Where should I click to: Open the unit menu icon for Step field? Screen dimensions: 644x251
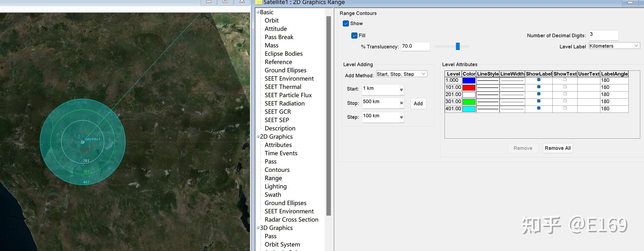point(402,117)
